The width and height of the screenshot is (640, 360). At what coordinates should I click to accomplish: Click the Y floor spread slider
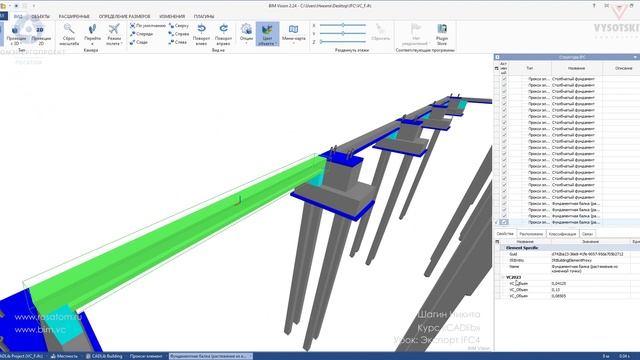pos(343,33)
